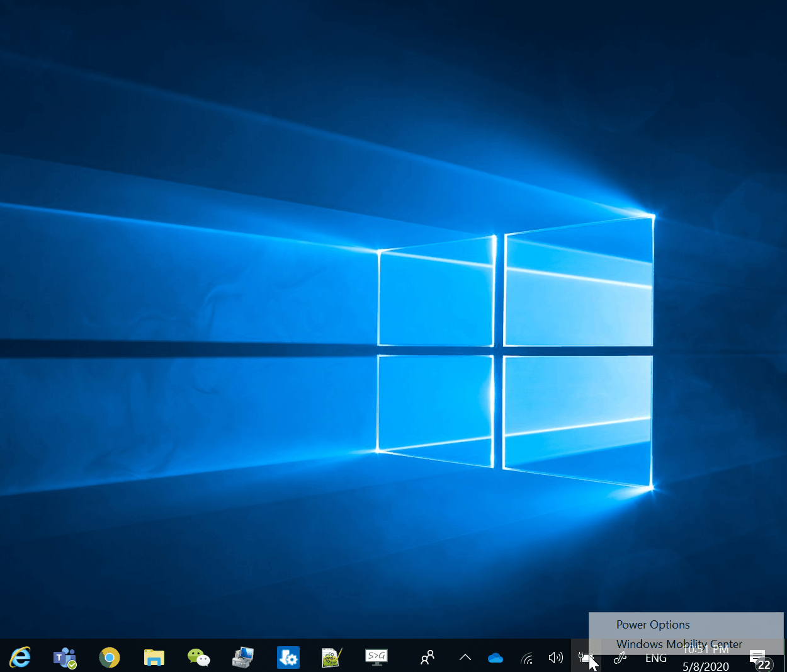Image resolution: width=787 pixels, height=672 pixels.
Task: Open Internet Explorer from the taskbar
Action: 20,658
